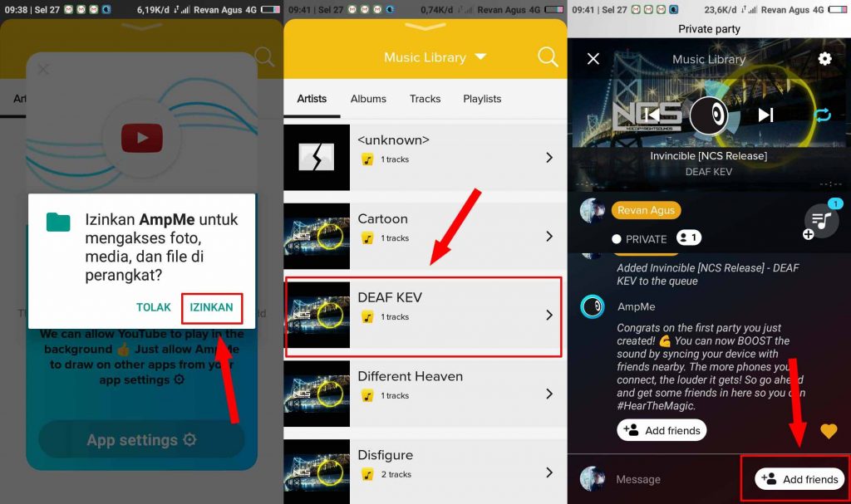
Task: Switch to the Albums tab
Action: click(368, 99)
